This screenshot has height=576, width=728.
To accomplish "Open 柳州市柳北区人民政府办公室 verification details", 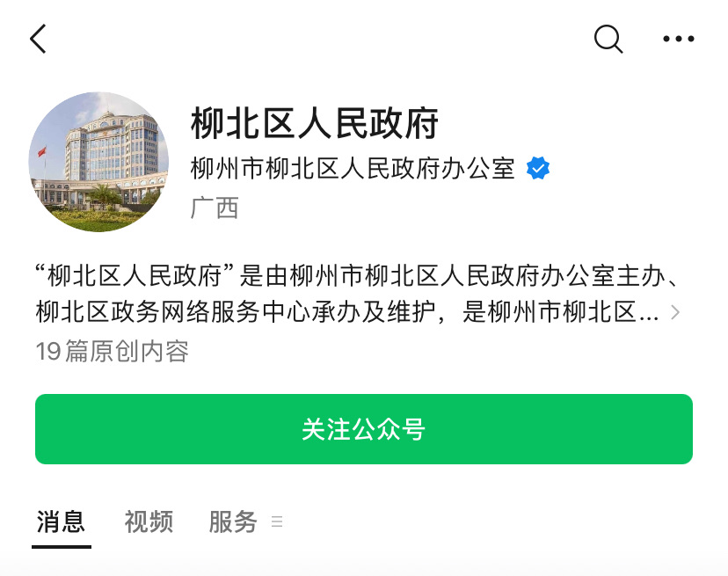I will [353, 168].
